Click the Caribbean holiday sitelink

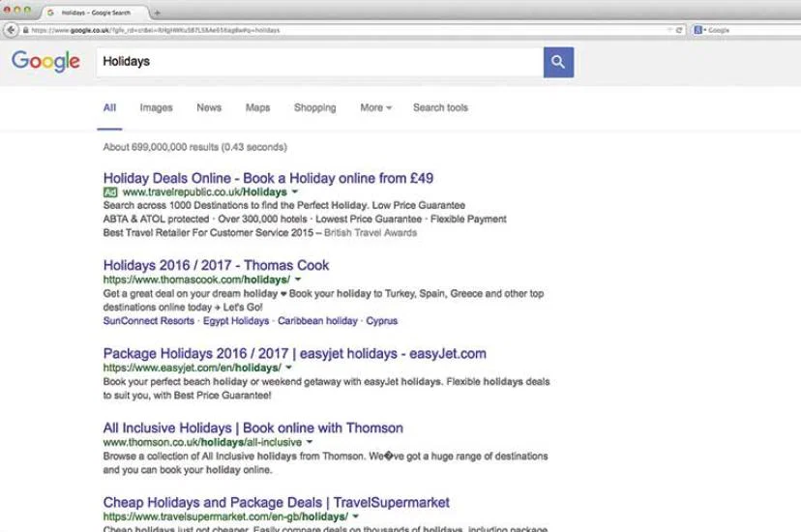317,320
